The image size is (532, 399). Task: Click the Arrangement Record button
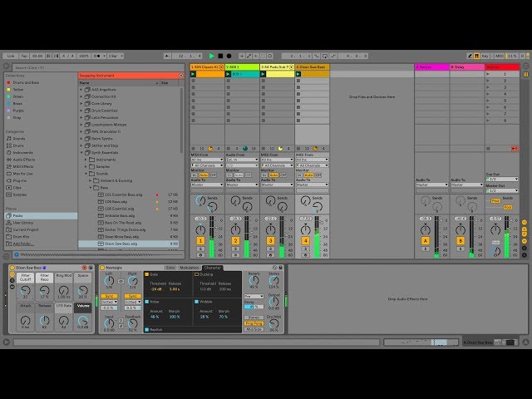(229, 56)
